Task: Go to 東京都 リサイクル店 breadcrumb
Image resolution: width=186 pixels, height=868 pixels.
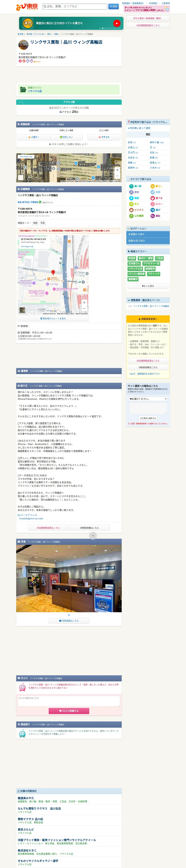Action: click(x=35, y=34)
